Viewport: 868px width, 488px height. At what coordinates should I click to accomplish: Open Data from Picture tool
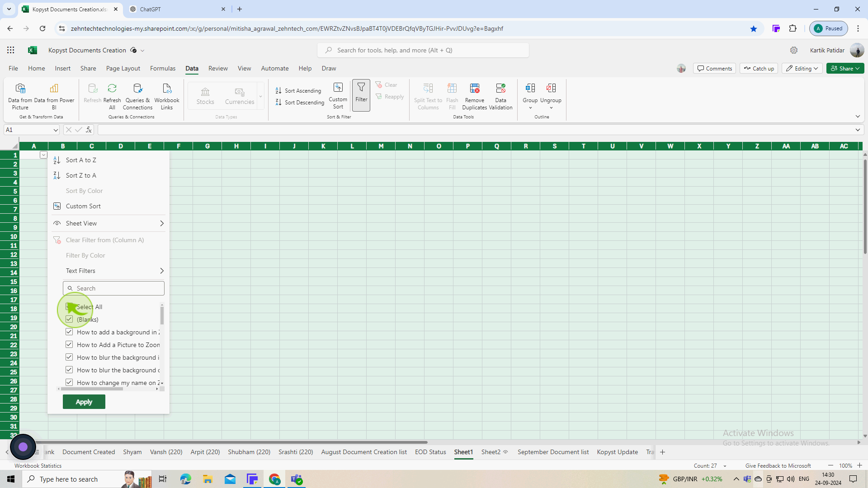20,96
